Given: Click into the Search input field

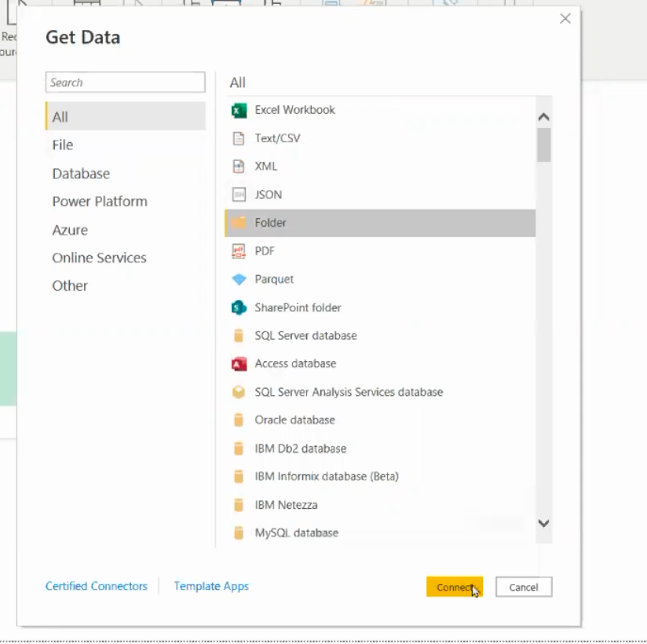Looking at the screenshot, I should (126, 82).
